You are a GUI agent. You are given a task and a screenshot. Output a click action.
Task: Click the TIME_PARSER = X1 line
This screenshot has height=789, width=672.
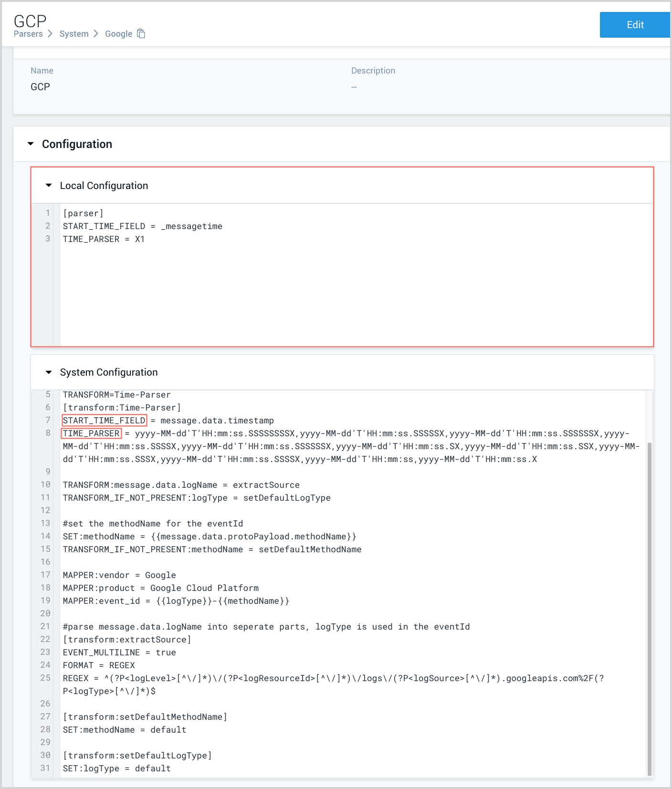pos(104,239)
